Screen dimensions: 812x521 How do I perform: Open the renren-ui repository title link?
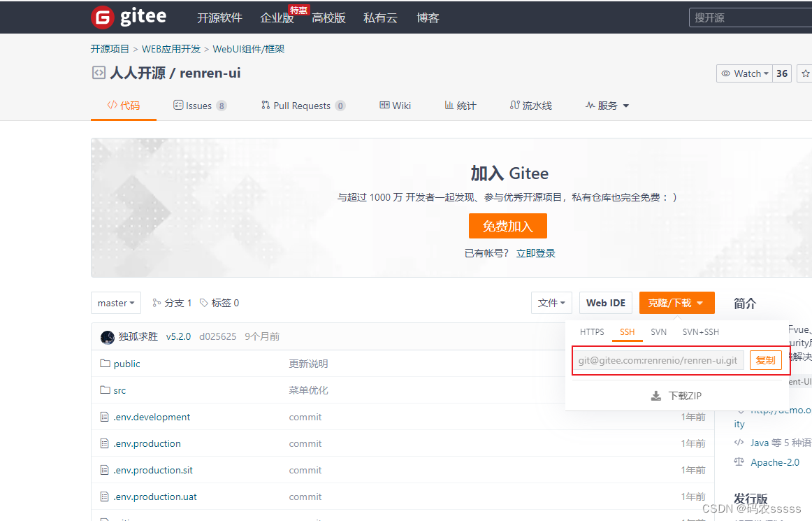[210, 73]
